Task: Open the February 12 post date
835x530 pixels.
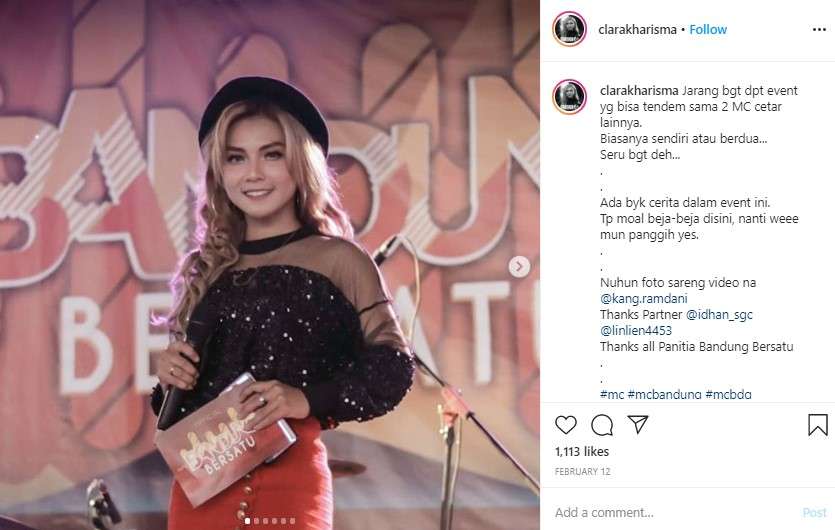Action: coord(582,471)
